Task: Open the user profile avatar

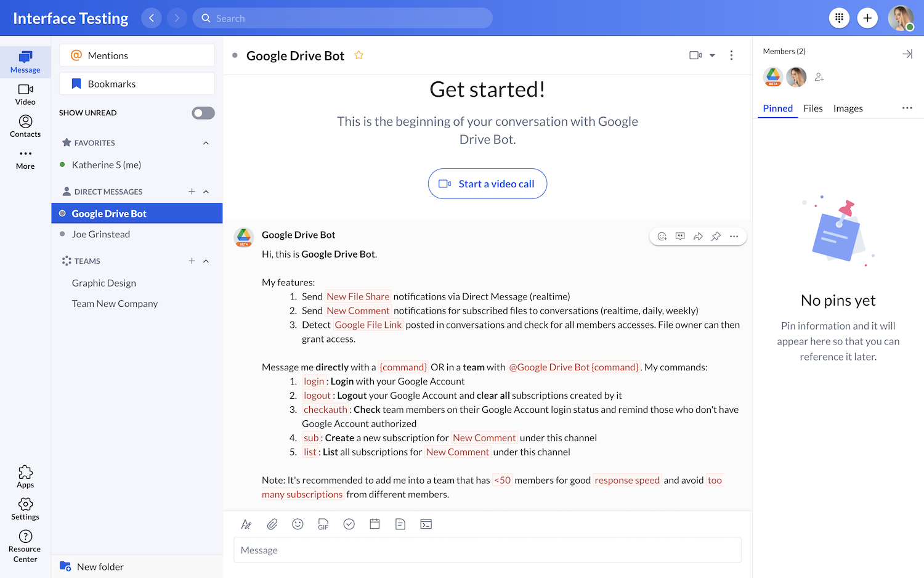Action: 901,18
